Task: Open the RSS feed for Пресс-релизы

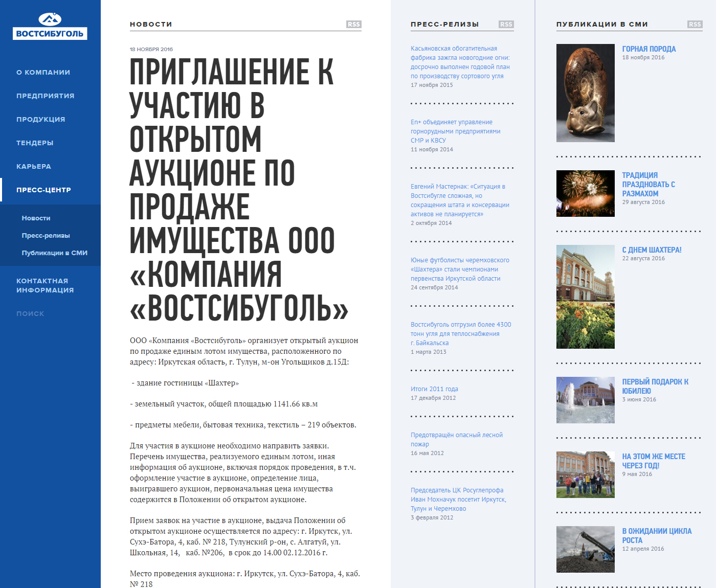Action: (506, 25)
